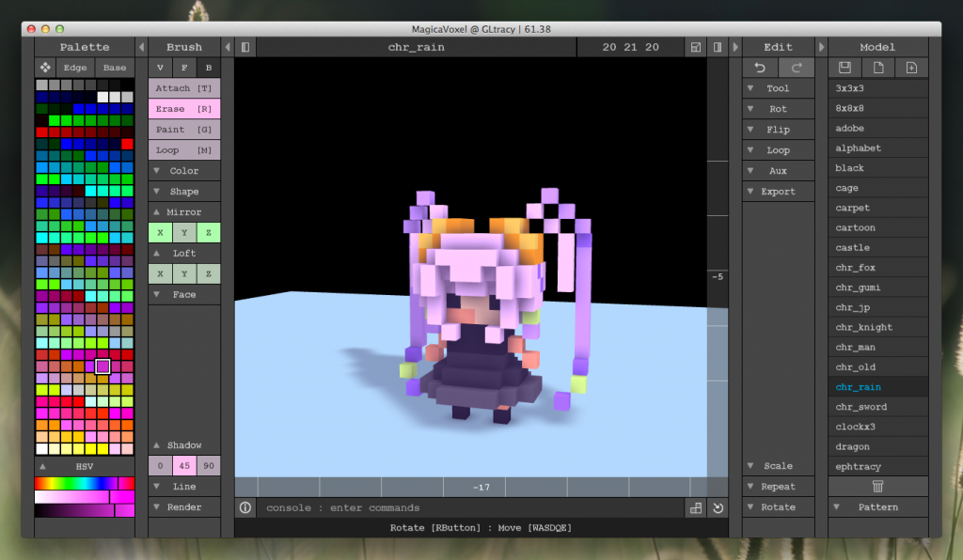Switch to the Base palette tab

click(x=114, y=67)
